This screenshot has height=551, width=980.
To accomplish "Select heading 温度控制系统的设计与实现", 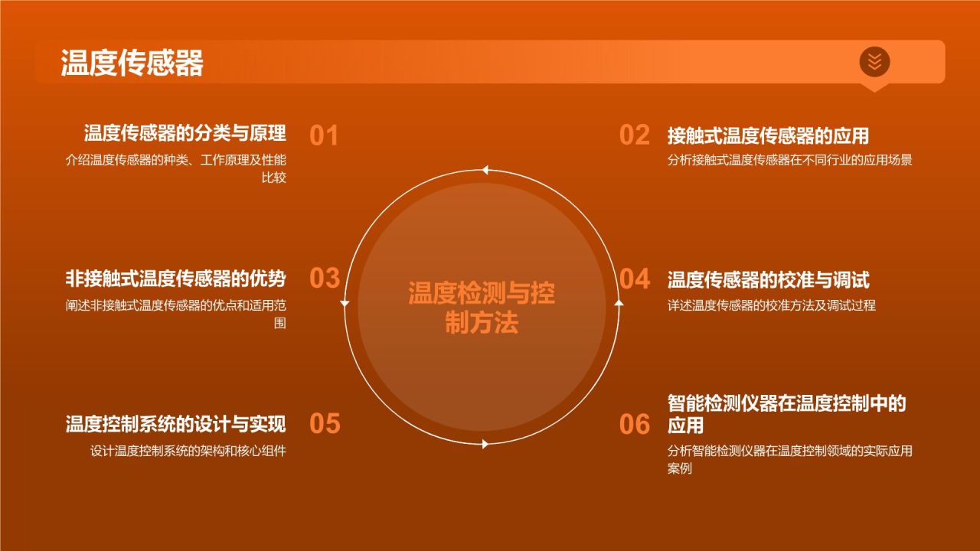I will click(x=175, y=423).
